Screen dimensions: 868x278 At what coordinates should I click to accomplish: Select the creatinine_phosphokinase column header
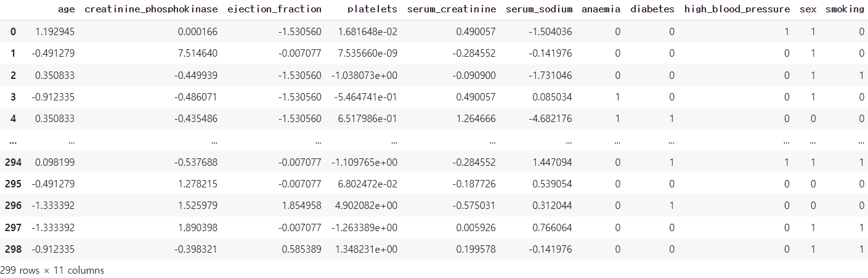[151, 9]
